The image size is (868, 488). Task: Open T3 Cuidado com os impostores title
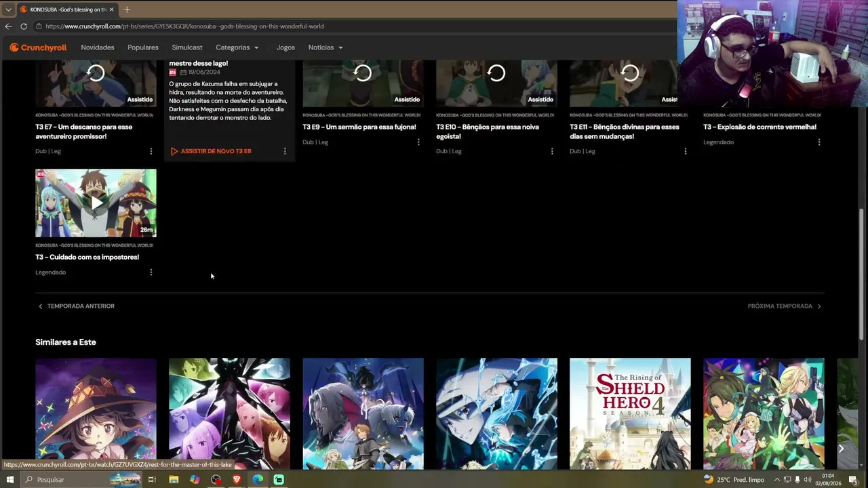pos(87,257)
